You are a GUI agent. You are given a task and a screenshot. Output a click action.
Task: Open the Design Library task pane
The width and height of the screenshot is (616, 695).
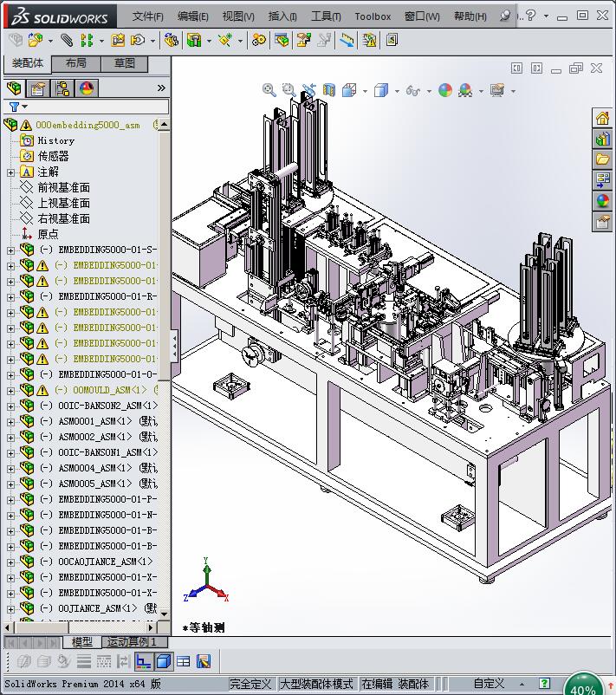point(602,140)
